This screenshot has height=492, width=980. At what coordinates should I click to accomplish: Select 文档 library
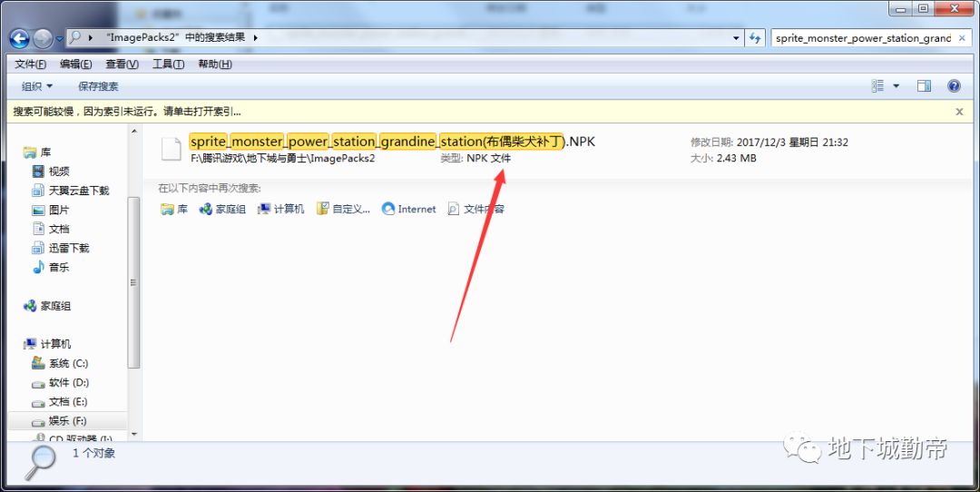(51, 229)
